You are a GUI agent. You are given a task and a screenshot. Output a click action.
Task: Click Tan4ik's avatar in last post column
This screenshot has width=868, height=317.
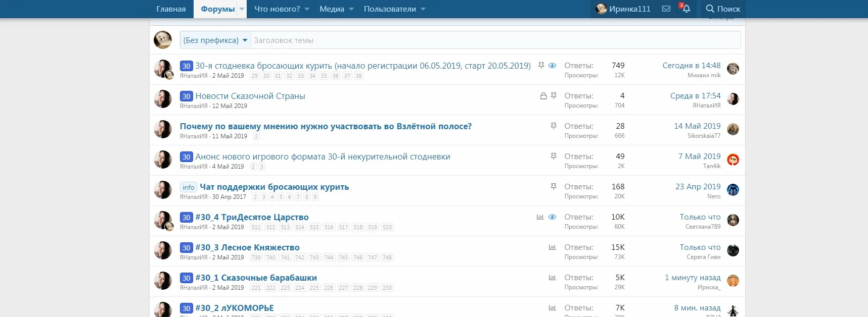[x=733, y=160]
